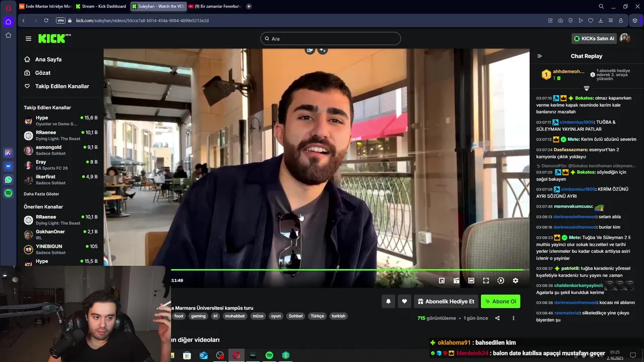The image size is (644, 362).
Task: Open the Windows notification center
Action: (633, 355)
